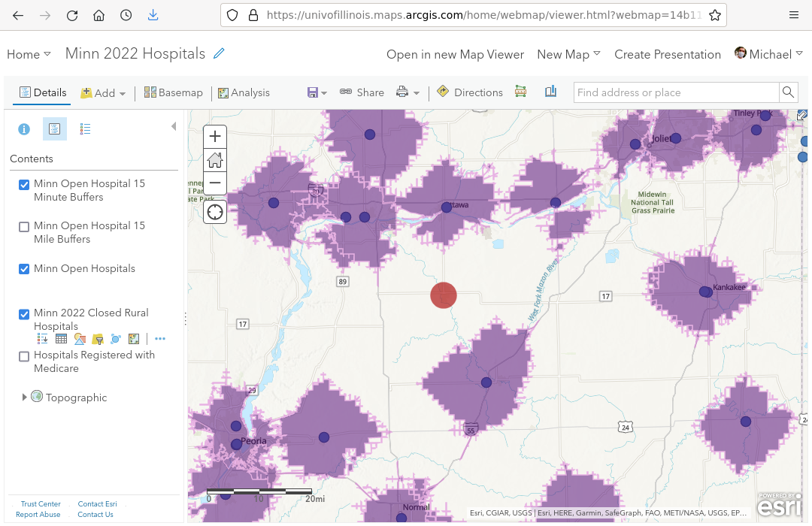The image size is (812, 526).
Task: Enable the Minn Open Hospital 15 Mile Buffers layer
Action: click(24, 227)
